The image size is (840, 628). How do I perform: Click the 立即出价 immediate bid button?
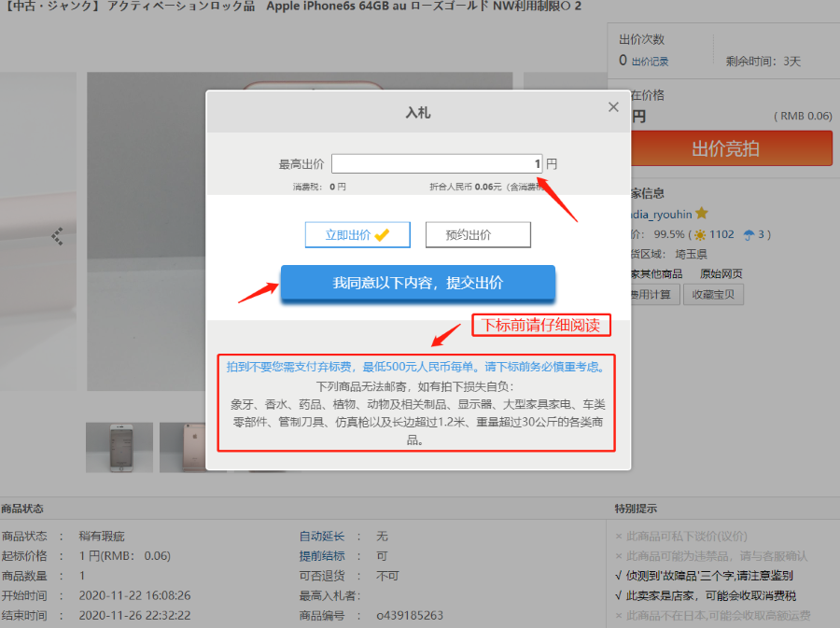click(357, 234)
